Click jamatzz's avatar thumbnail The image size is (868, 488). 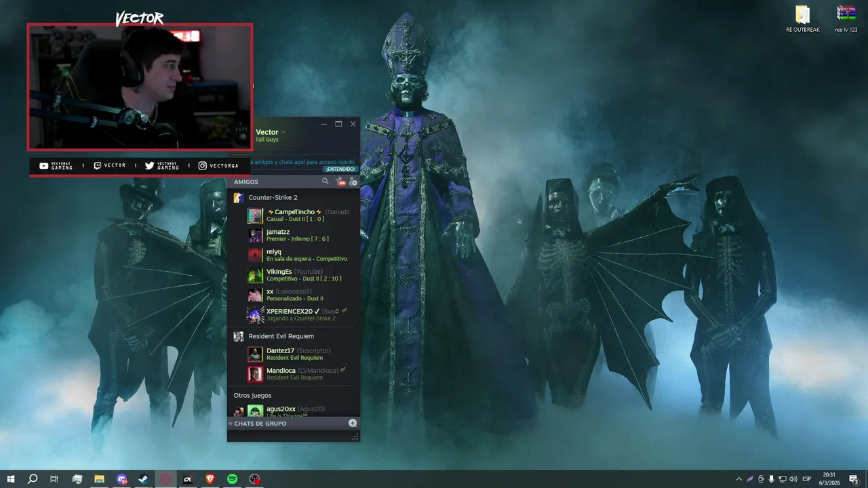coord(255,235)
